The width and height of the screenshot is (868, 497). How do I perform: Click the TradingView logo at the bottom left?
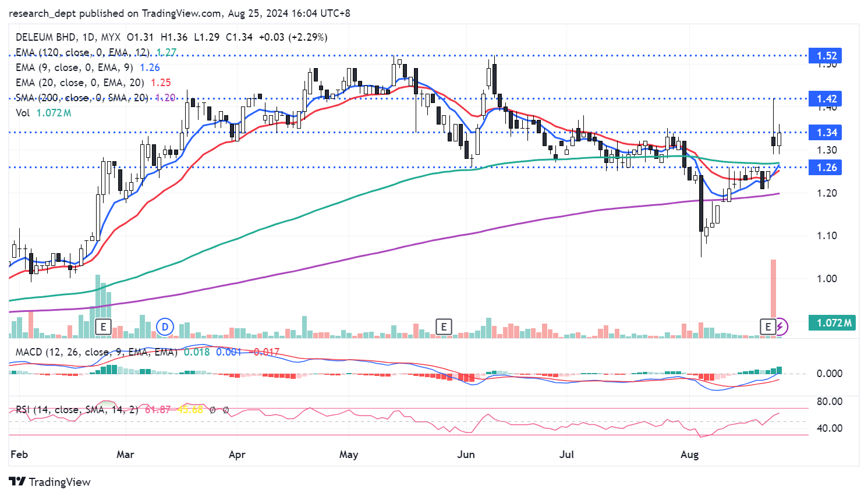(50, 482)
